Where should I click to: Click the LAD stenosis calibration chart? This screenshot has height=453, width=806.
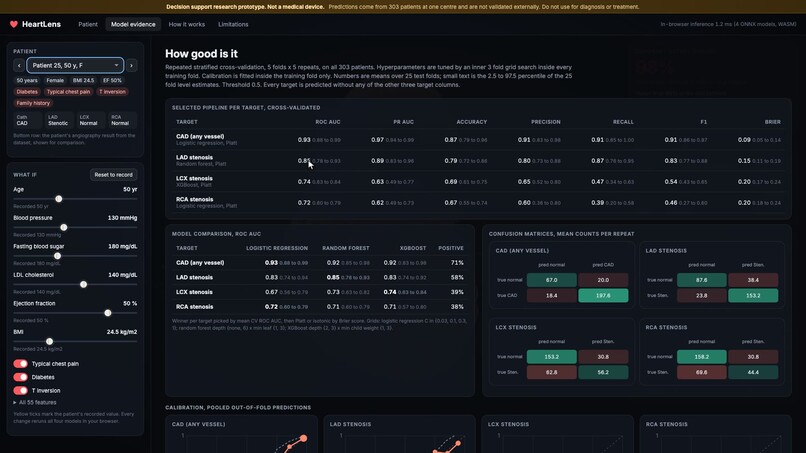click(399, 434)
